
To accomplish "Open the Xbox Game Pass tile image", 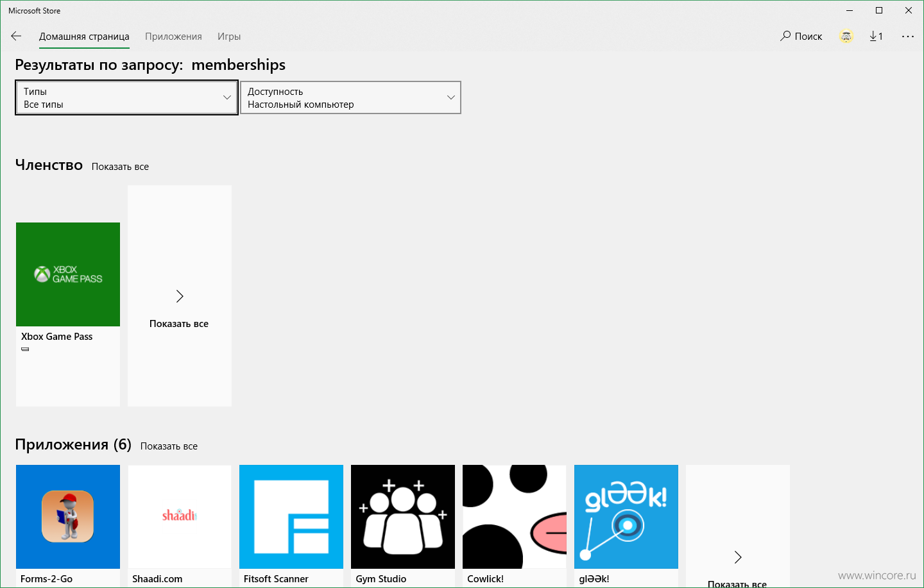I will [68, 274].
